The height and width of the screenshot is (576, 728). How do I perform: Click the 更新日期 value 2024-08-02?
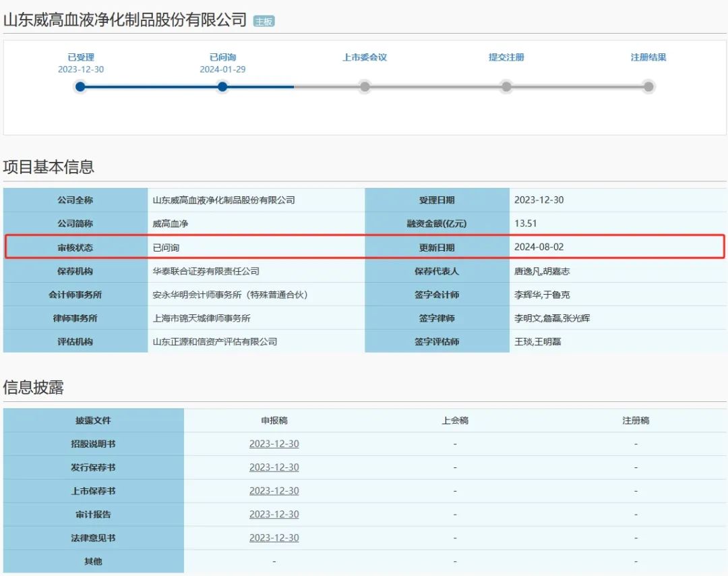point(539,247)
